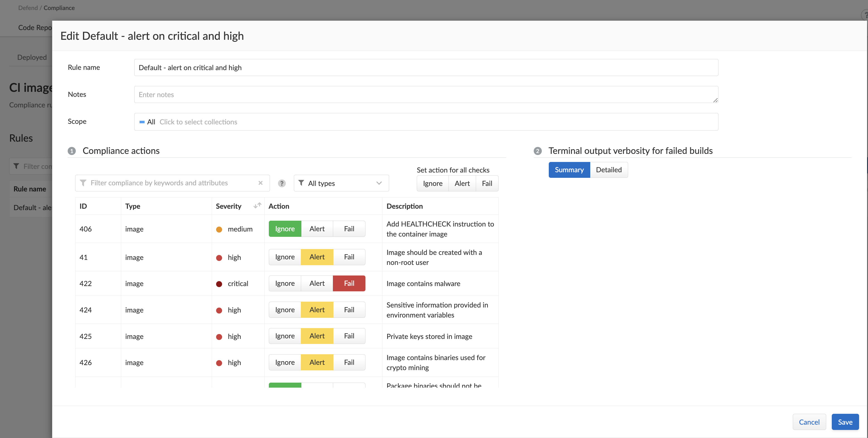Image resolution: width=868 pixels, height=438 pixels.
Task: Set rule 426 action to Fail
Action: [349, 362]
